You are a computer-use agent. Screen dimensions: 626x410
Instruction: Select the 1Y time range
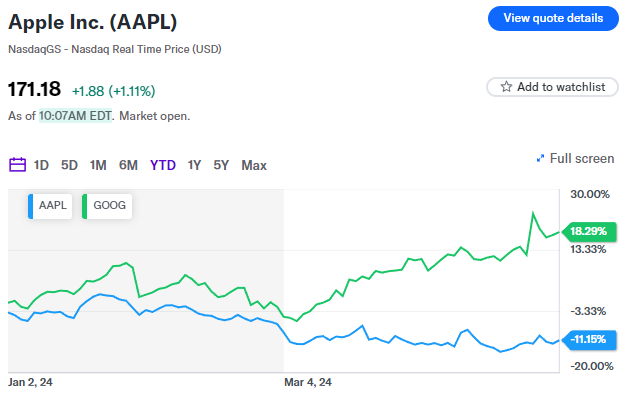click(x=194, y=165)
